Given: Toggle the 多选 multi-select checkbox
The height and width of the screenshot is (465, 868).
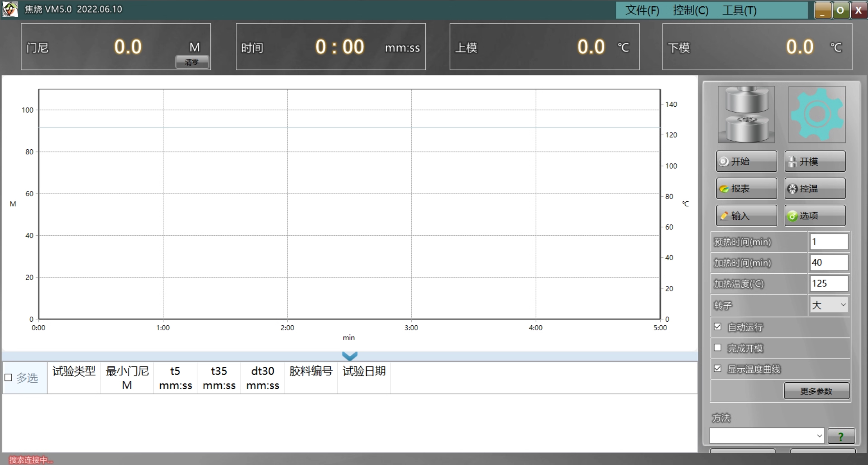Looking at the screenshot, I should coord(8,378).
